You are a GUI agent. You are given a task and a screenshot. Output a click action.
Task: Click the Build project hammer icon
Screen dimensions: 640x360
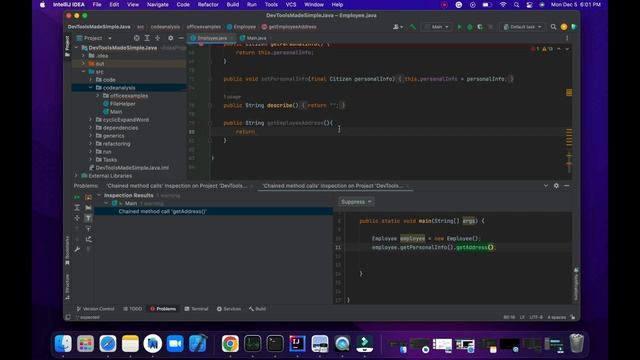point(413,27)
